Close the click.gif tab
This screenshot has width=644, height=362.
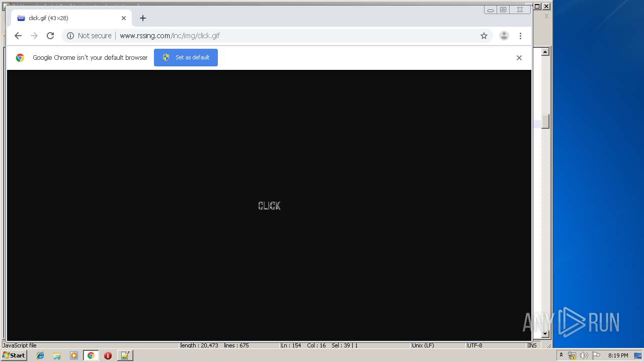tap(124, 18)
